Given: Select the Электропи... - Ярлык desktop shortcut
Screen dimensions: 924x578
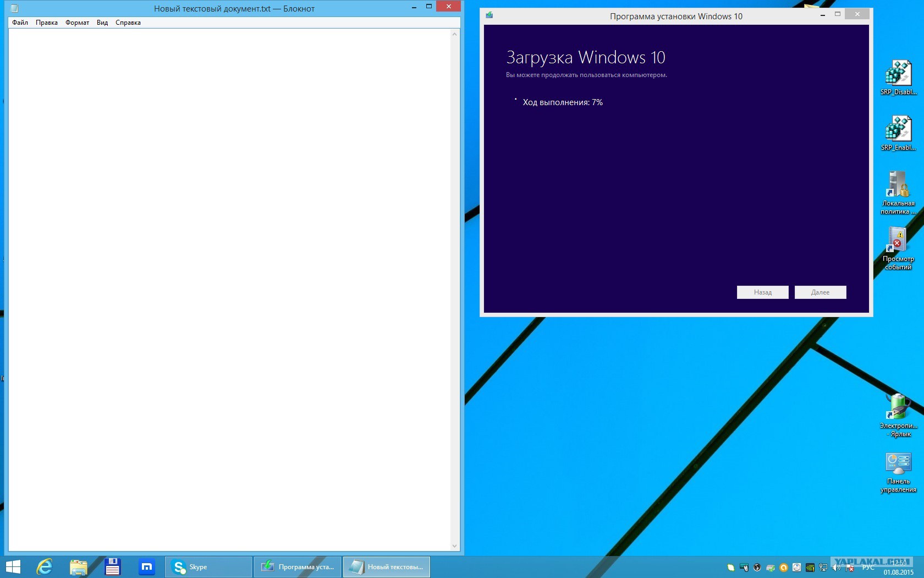Looking at the screenshot, I should pyautogui.click(x=898, y=415).
